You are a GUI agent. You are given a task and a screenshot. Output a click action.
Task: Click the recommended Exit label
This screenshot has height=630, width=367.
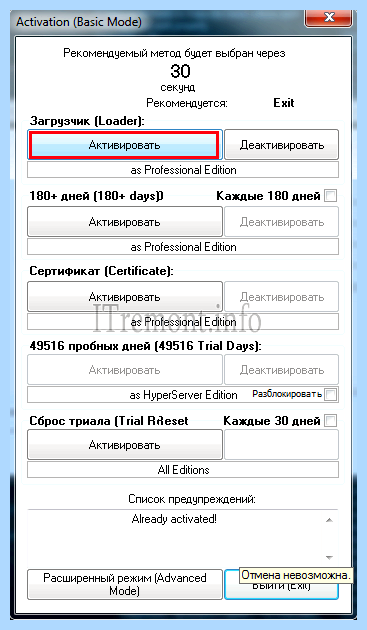[284, 103]
